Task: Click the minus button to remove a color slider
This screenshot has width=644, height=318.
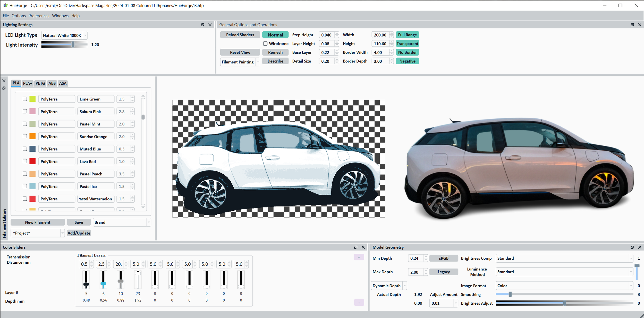Action: click(x=359, y=303)
